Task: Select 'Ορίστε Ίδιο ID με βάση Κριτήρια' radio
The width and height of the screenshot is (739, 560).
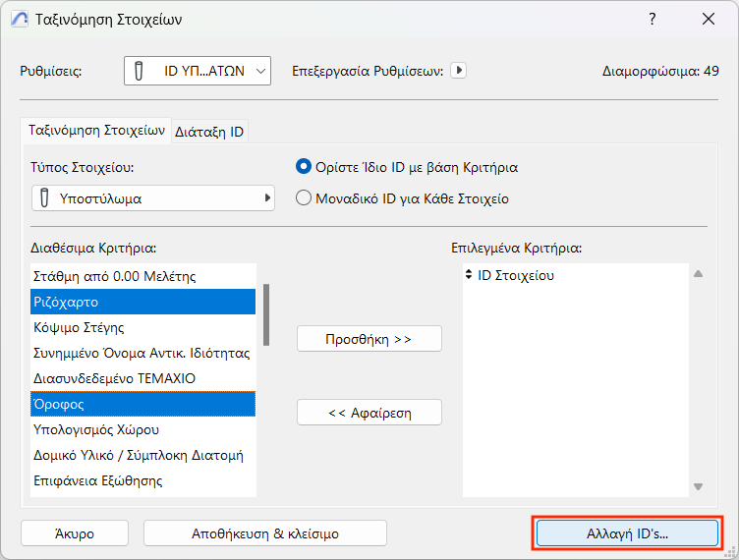Action: [304, 167]
